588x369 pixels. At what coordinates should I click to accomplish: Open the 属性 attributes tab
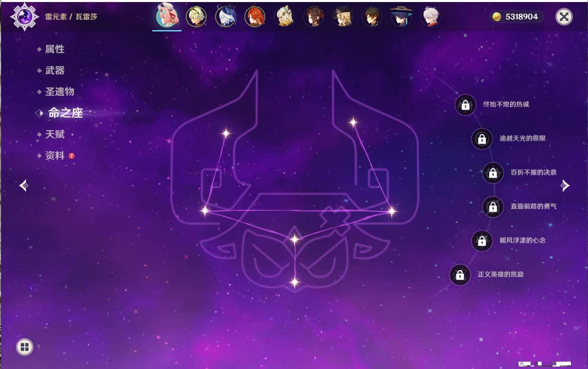pos(55,49)
